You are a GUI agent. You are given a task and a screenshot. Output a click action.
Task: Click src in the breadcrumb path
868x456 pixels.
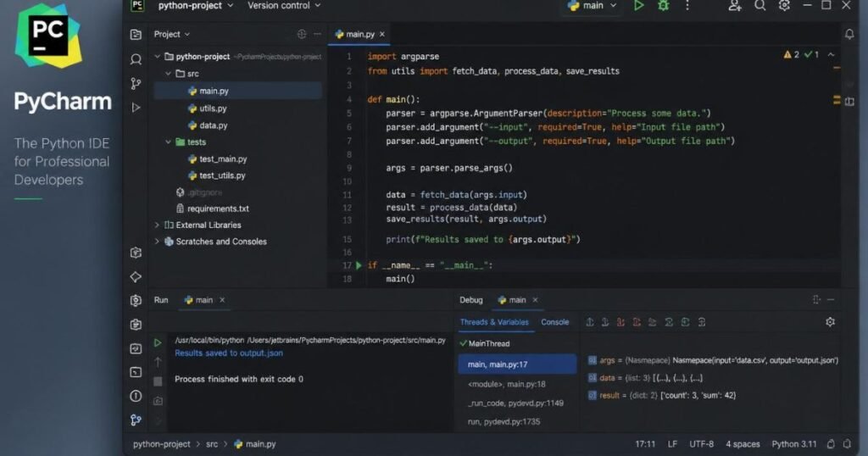212,444
